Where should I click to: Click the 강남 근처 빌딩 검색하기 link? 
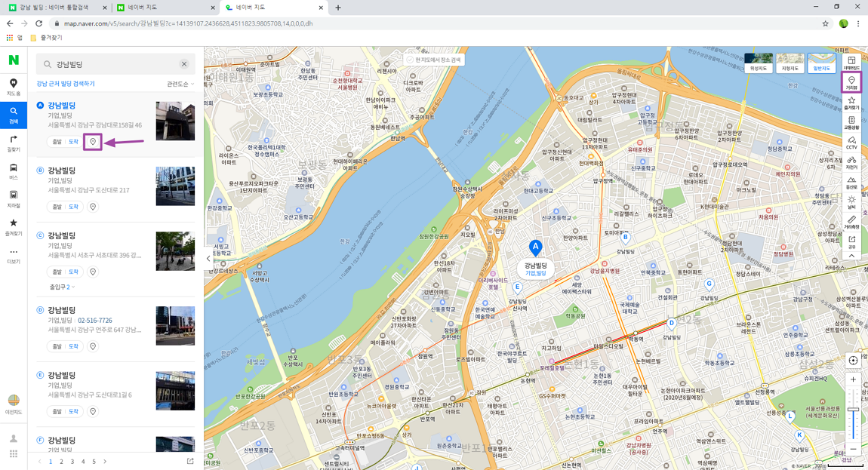(66, 84)
